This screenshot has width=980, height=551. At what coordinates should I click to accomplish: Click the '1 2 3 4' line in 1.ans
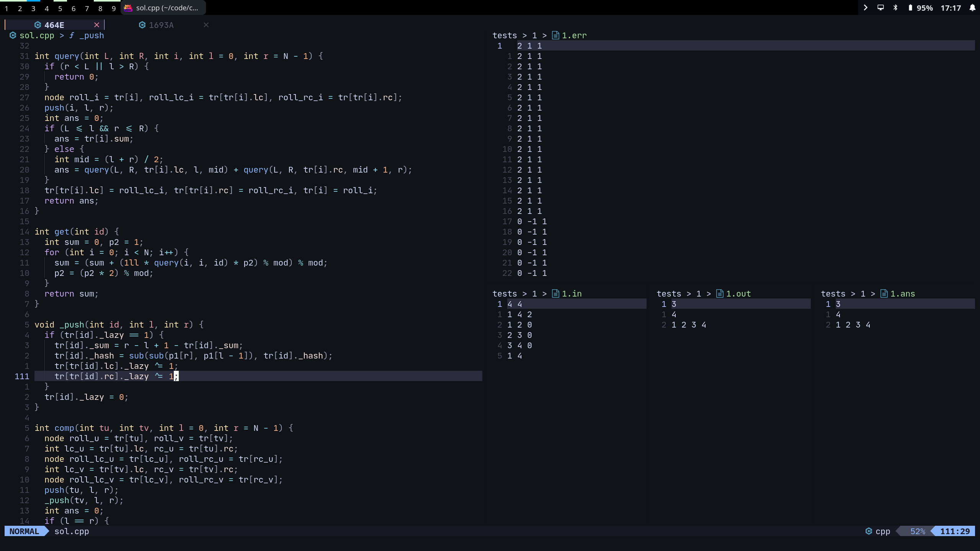pyautogui.click(x=853, y=324)
